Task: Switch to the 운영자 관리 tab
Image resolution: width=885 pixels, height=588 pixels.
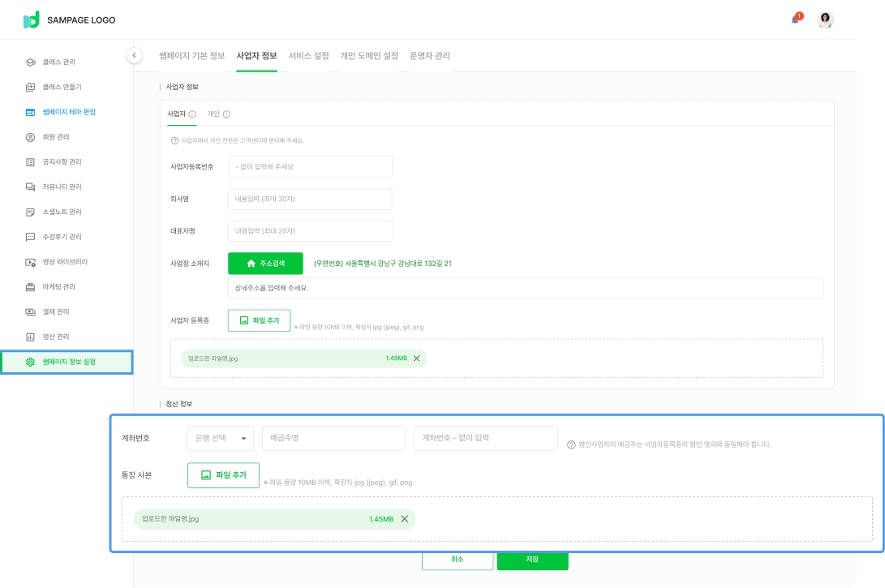Action: (x=430, y=56)
